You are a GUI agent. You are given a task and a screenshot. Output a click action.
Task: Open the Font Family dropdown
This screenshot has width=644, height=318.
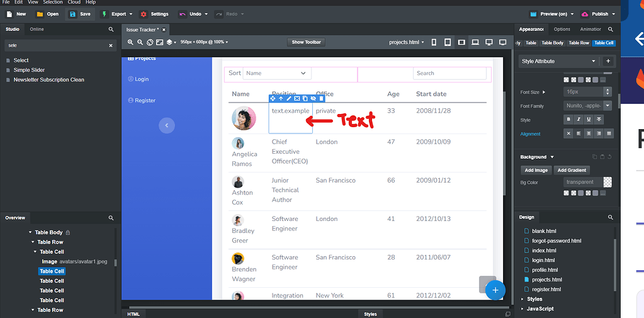pos(587,106)
